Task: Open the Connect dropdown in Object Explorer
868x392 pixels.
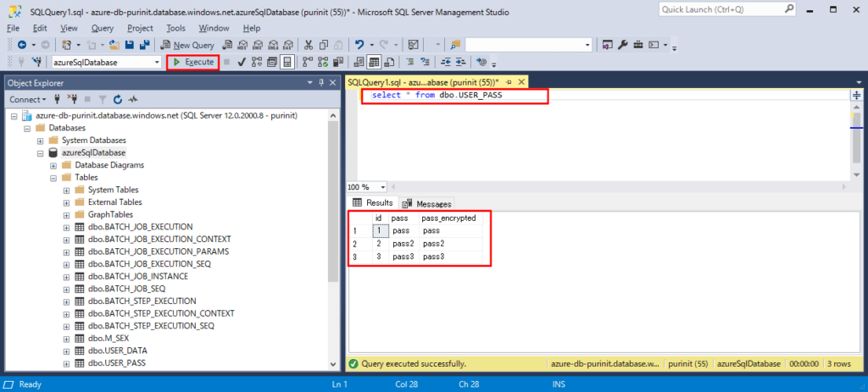Action: pyautogui.click(x=28, y=100)
